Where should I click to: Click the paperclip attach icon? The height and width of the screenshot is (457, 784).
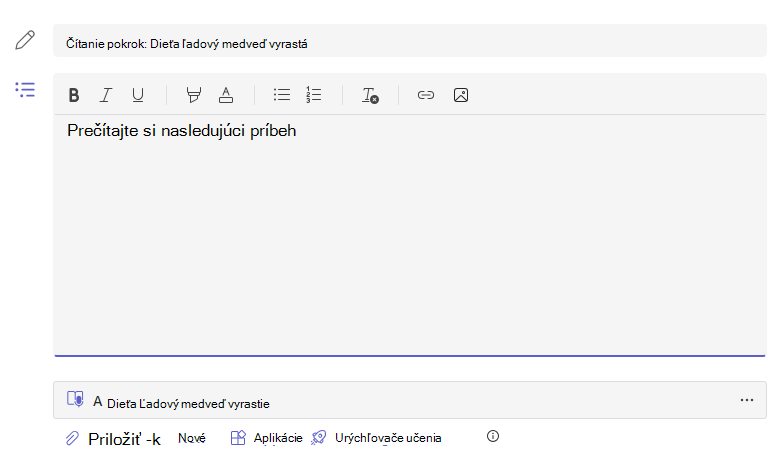[72, 438]
